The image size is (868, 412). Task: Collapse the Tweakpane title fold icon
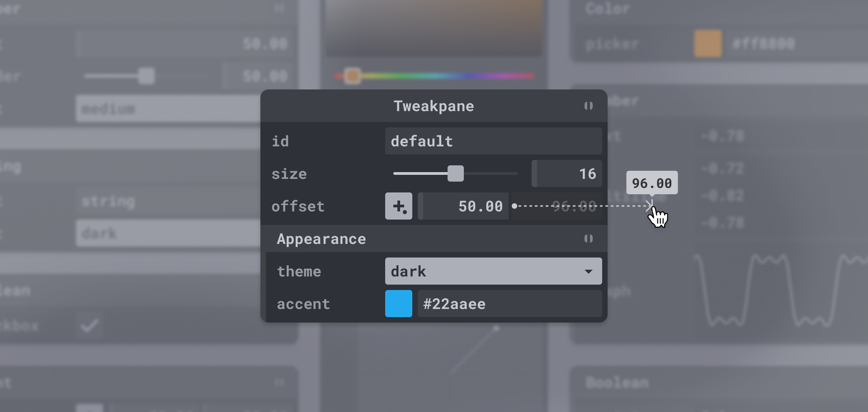tap(588, 106)
